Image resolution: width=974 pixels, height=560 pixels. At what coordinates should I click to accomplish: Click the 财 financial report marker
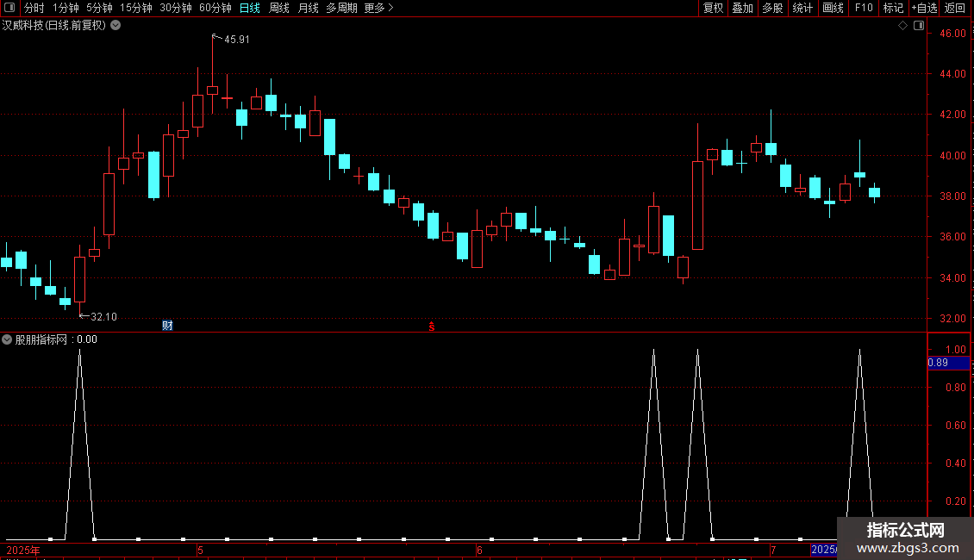pyautogui.click(x=167, y=326)
